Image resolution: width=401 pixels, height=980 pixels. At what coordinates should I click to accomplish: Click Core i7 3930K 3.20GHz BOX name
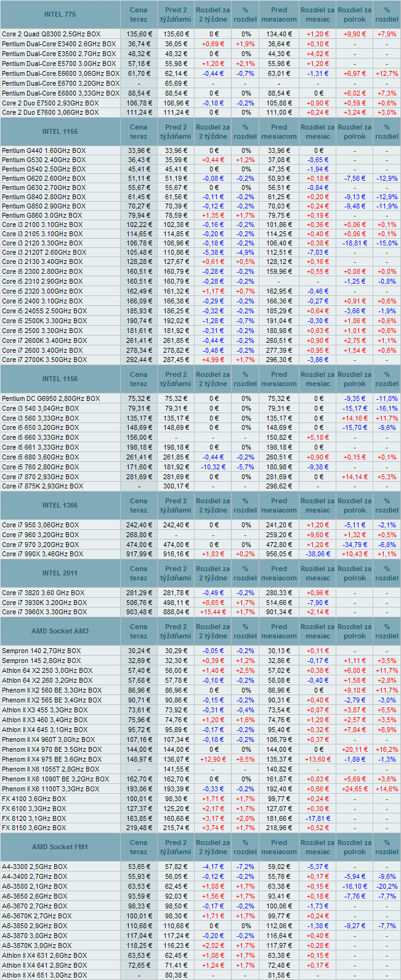tap(44, 603)
